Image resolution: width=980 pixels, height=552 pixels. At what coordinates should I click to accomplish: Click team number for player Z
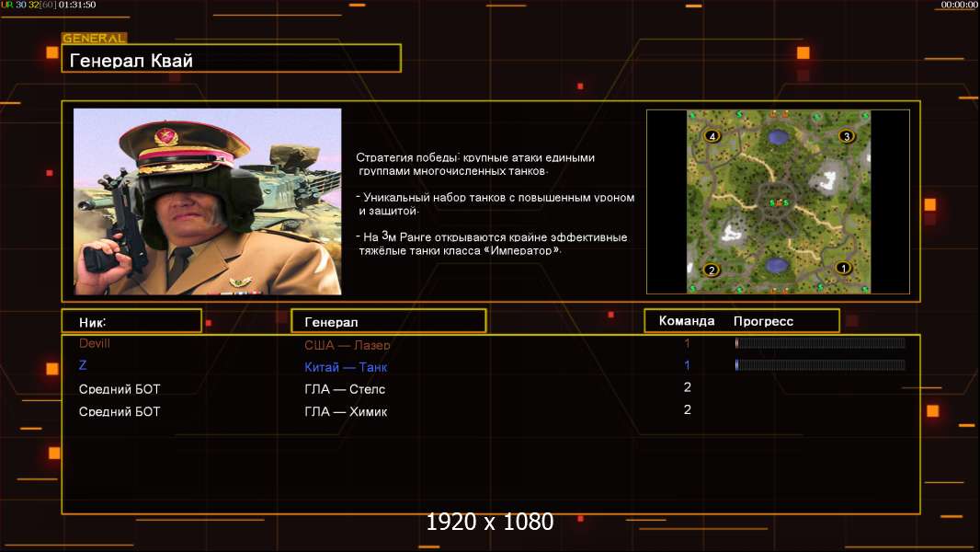(x=687, y=365)
